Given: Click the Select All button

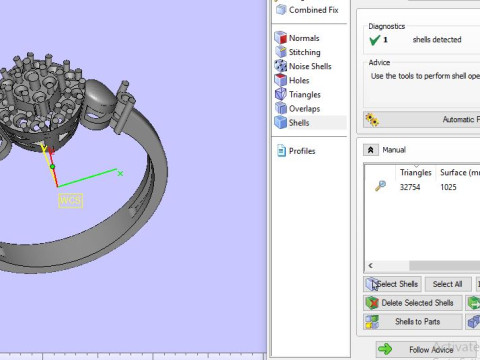Looking at the screenshot, I should [448, 284].
